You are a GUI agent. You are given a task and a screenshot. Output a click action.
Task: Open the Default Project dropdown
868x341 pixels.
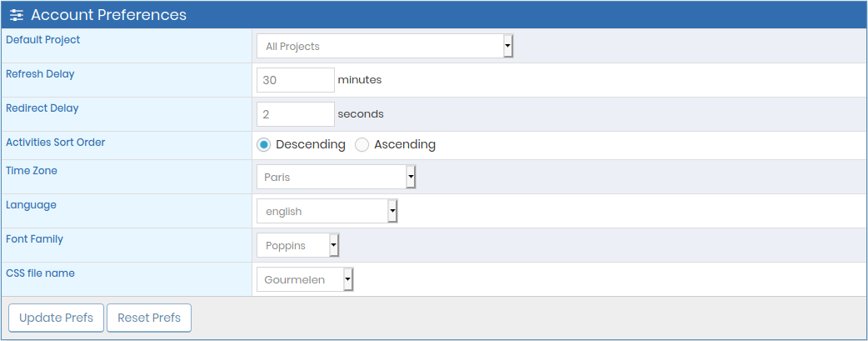pyautogui.click(x=385, y=46)
